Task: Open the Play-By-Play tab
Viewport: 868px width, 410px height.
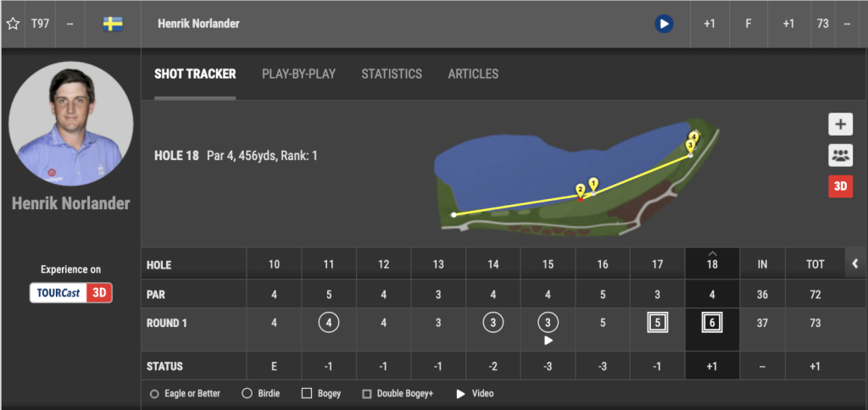Action: (x=298, y=74)
